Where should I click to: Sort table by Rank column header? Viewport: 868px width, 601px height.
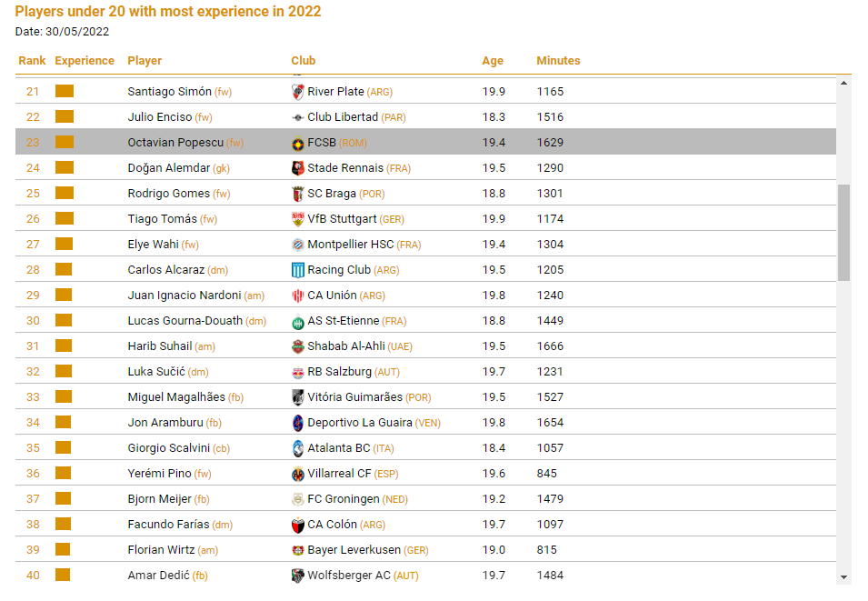tap(32, 60)
